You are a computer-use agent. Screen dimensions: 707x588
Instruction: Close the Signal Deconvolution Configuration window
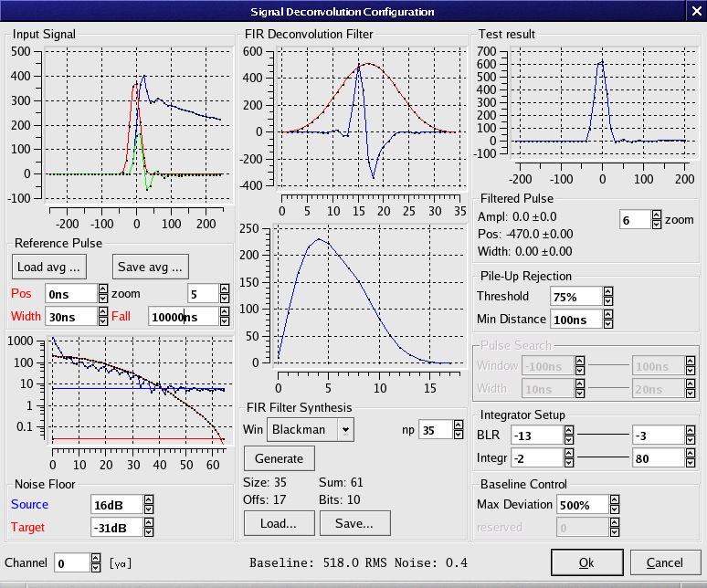(x=696, y=11)
